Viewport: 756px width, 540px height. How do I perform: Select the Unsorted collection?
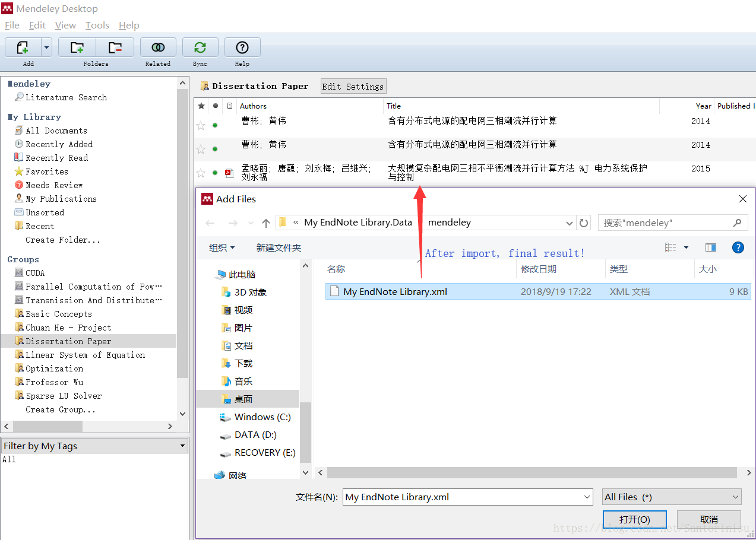pos(45,212)
